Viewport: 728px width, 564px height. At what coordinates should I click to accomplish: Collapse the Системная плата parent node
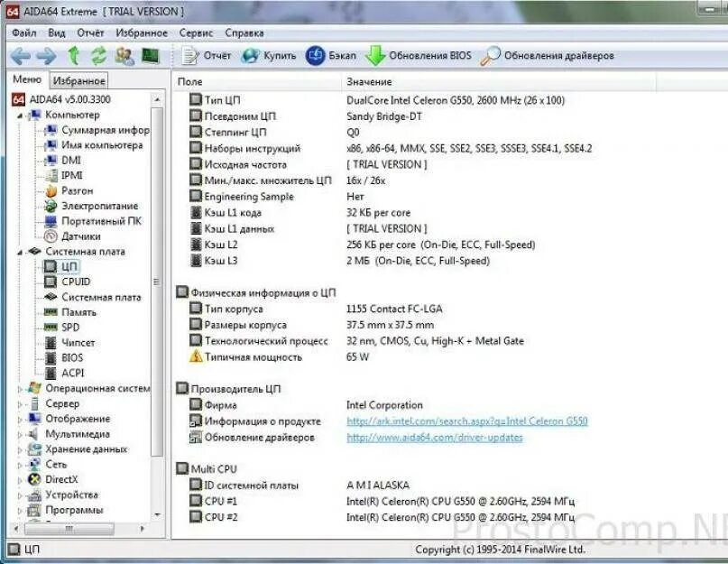[20, 252]
